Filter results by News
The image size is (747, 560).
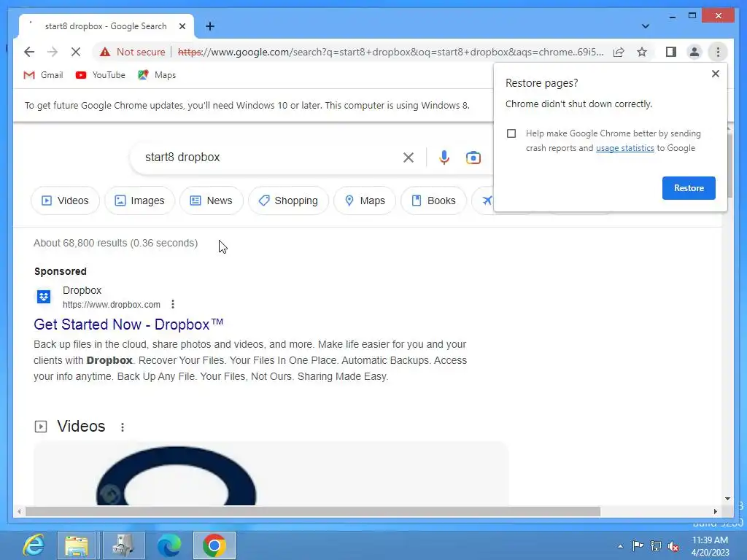(211, 201)
